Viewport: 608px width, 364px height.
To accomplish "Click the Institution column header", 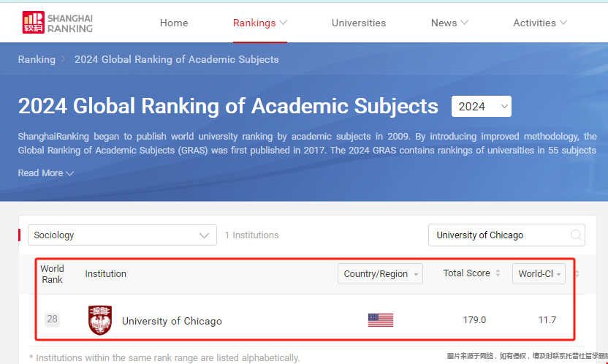I will (x=105, y=273).
